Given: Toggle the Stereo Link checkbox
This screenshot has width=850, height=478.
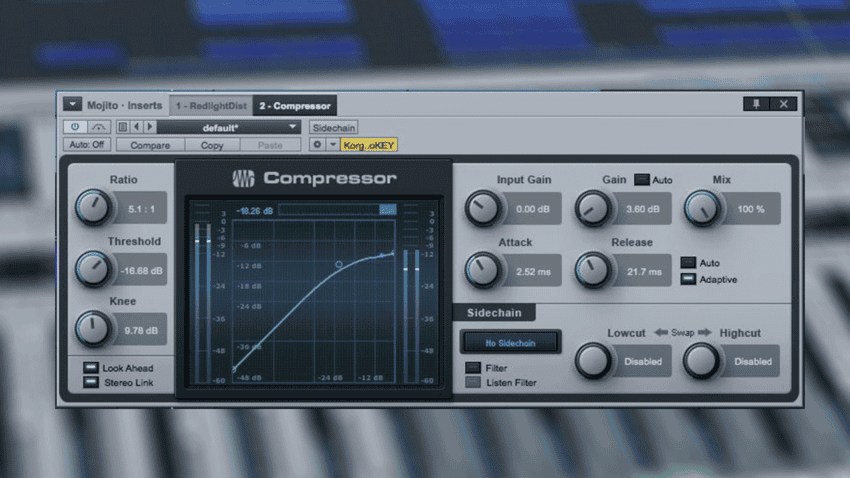Looking at the screenshot, I should point(91,382).
